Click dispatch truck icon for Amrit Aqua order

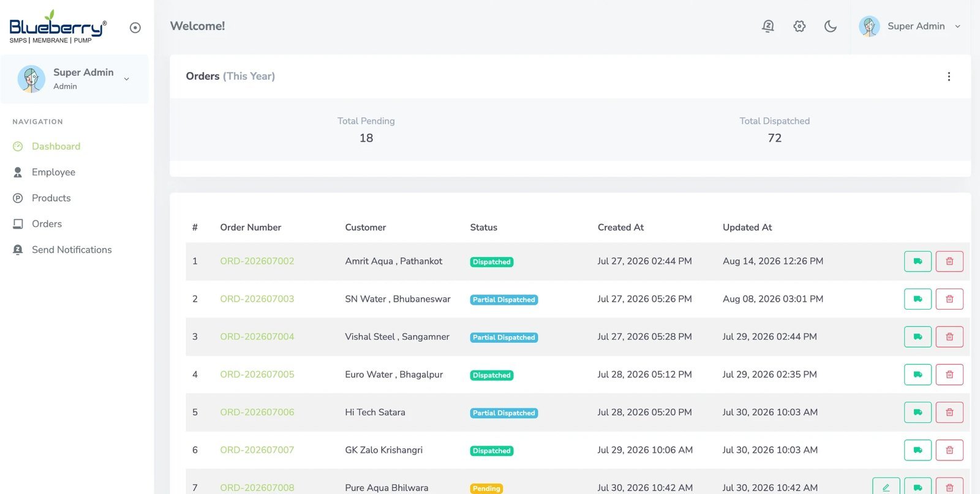point(918,261)
